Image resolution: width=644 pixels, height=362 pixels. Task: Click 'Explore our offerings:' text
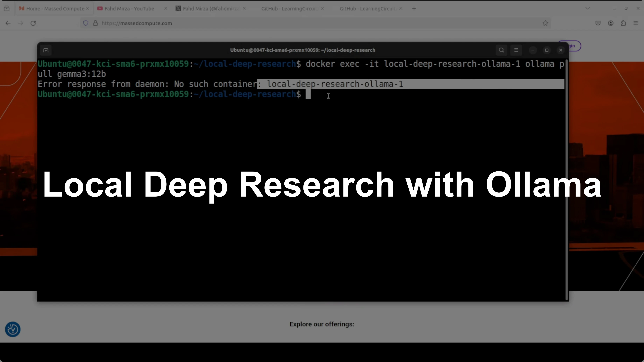click(322, 324)
